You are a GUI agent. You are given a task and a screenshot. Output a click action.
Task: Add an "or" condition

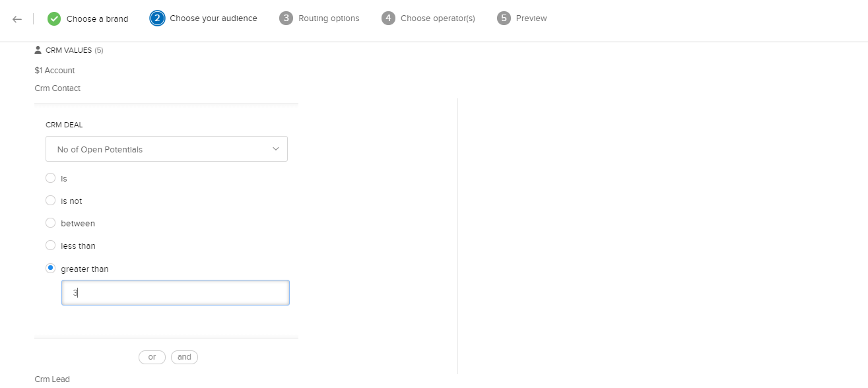point(152,357)
